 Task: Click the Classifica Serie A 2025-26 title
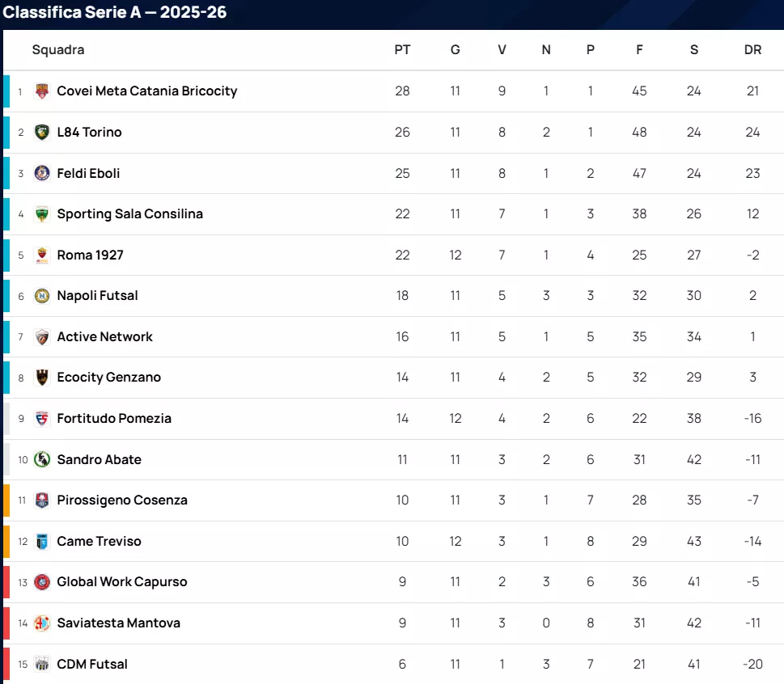(x=115, y=12)
